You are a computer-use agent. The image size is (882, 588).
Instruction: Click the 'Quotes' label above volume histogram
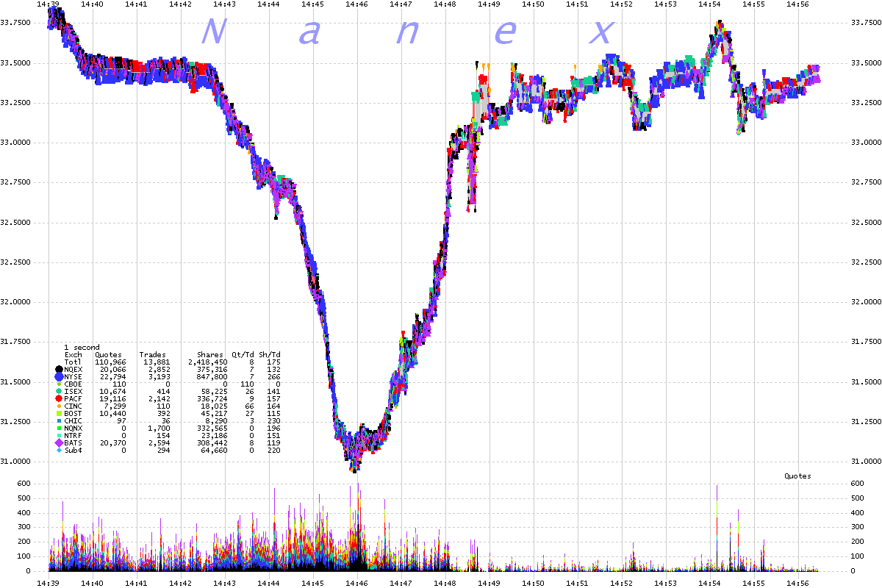(x=797, y=476)
